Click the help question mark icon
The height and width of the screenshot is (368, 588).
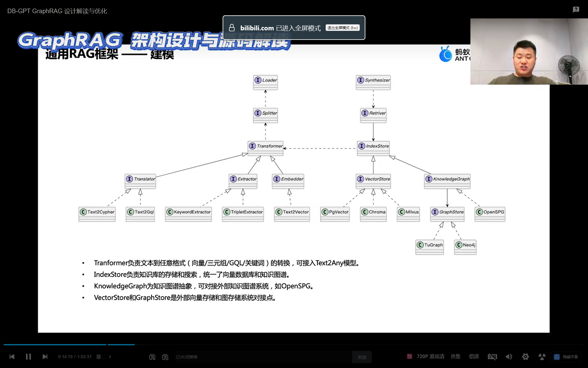(576, 10)
